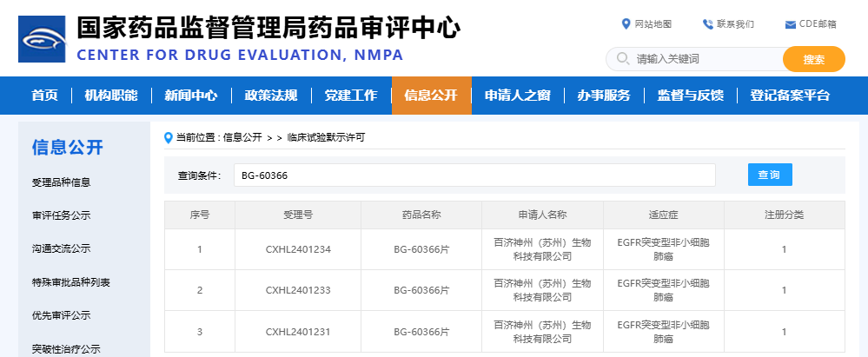Click the blue 查询 button
The width and height of the screenshot is (868, 357).
[770, 175]
